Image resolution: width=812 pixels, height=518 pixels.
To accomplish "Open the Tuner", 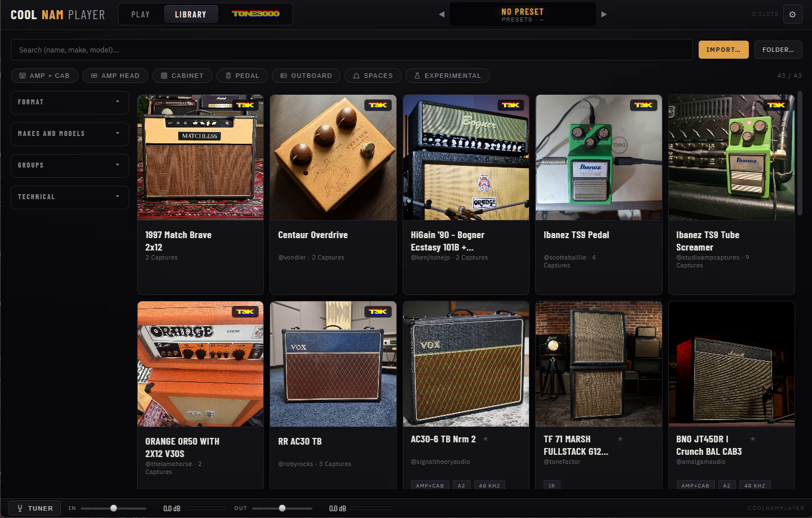I will (35, 508).
